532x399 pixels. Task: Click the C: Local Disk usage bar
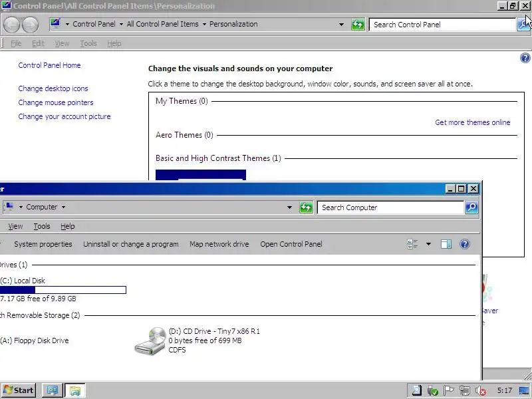(63, 290)
